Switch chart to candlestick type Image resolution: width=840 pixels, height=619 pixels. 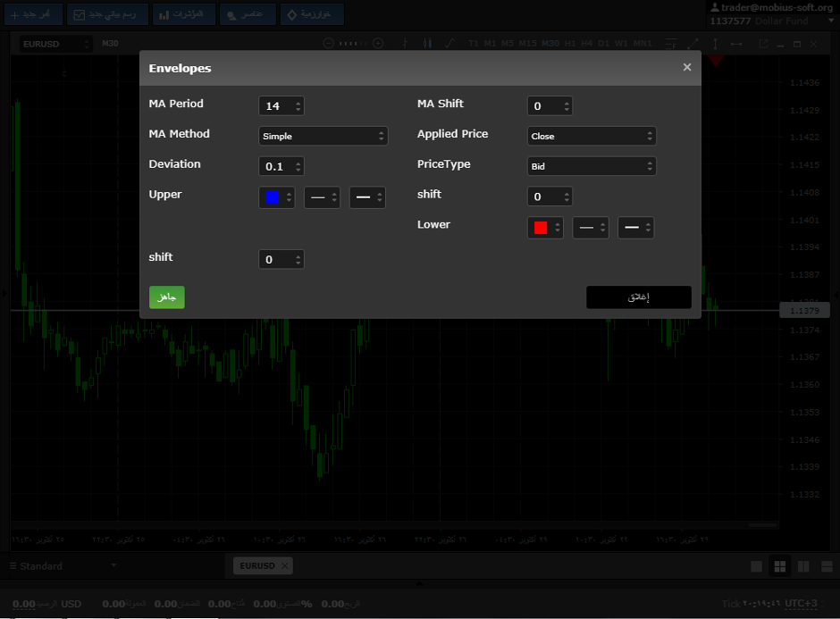pyautogui.click(x=427, y=44)
